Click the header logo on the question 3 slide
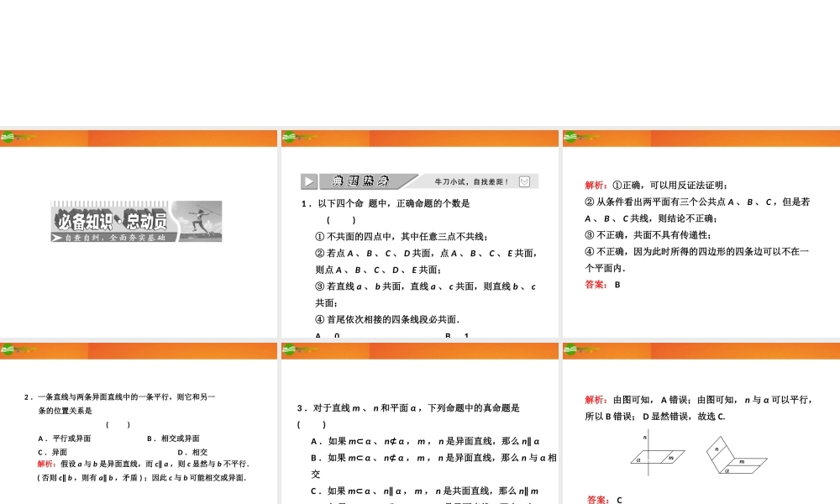This screenshot has width=840, height=504. [289, 349]
